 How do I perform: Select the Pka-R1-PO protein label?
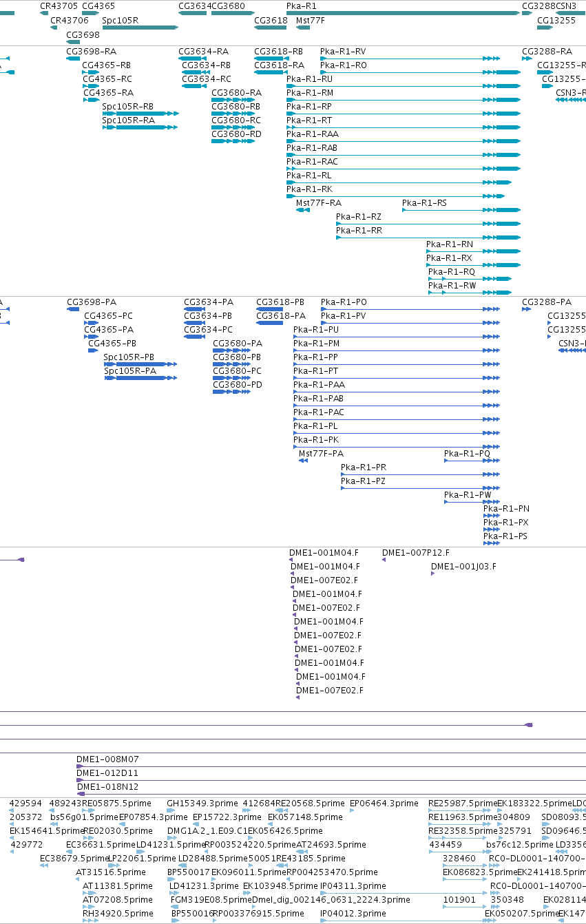point(344,302)
